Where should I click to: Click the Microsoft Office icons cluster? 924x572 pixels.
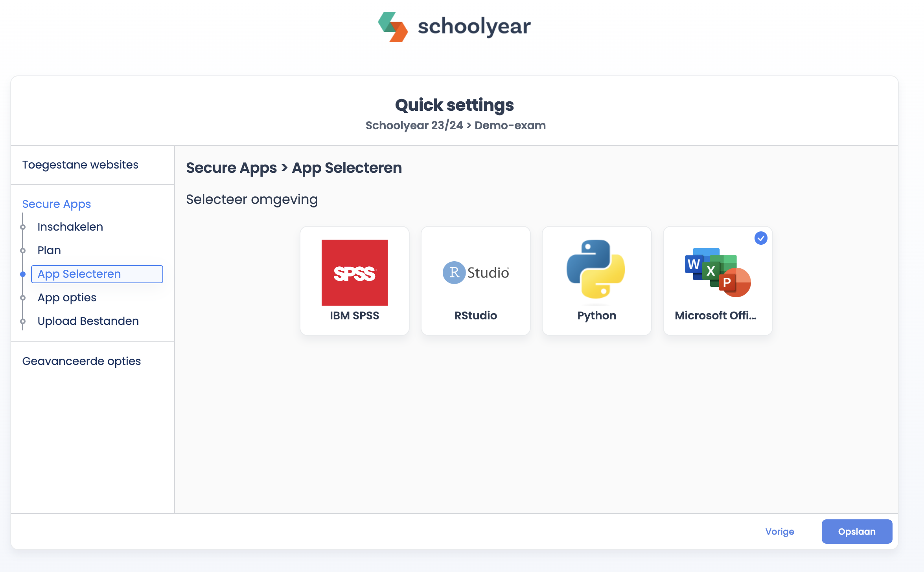[718, 272]
